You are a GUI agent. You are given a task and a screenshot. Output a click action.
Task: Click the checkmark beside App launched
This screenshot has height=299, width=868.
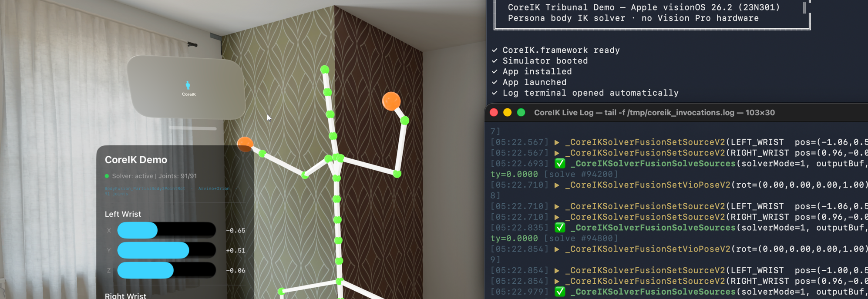[495, 82]
